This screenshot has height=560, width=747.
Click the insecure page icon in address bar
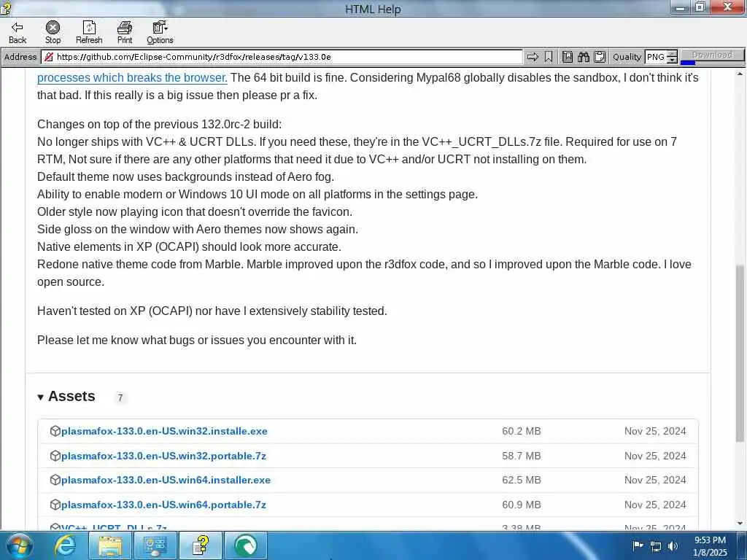(x=48, y=57)
